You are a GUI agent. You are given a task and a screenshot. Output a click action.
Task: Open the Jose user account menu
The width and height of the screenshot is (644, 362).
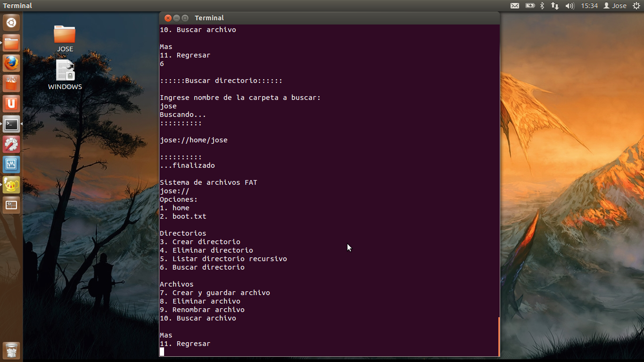click(x=615, y=6)
